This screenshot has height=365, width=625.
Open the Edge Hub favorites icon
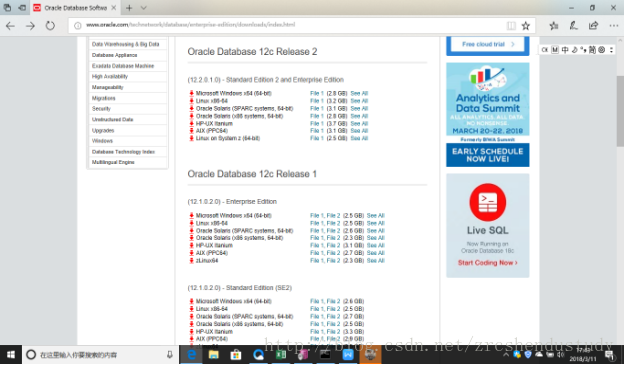point(554,26)
